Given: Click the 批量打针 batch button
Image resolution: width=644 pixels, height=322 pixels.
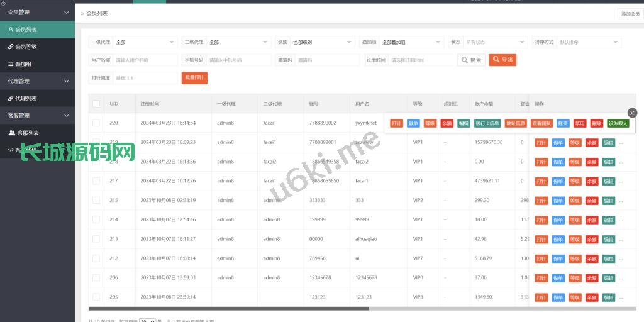Looking at the screenshot, I should (194, 77).
